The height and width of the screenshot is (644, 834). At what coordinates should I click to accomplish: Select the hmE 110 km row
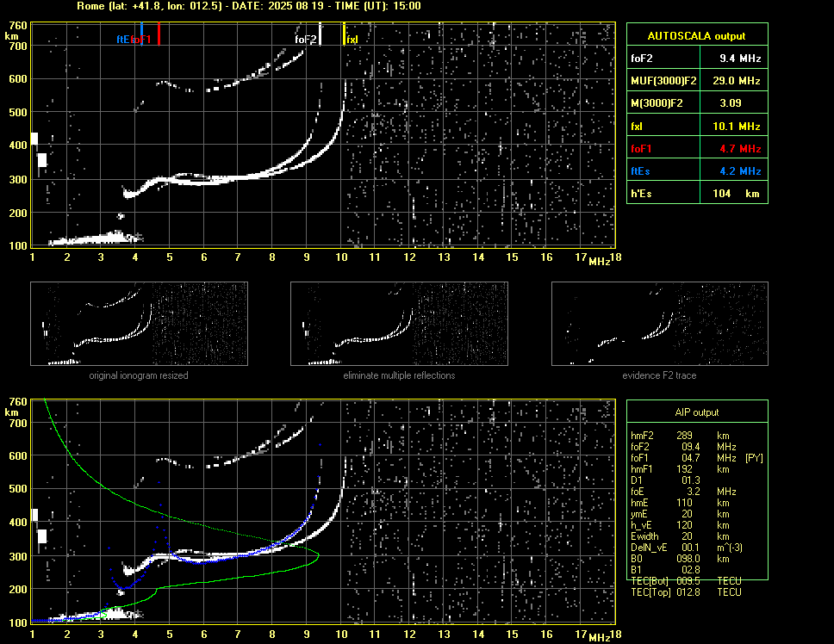(x=680, y=502)
